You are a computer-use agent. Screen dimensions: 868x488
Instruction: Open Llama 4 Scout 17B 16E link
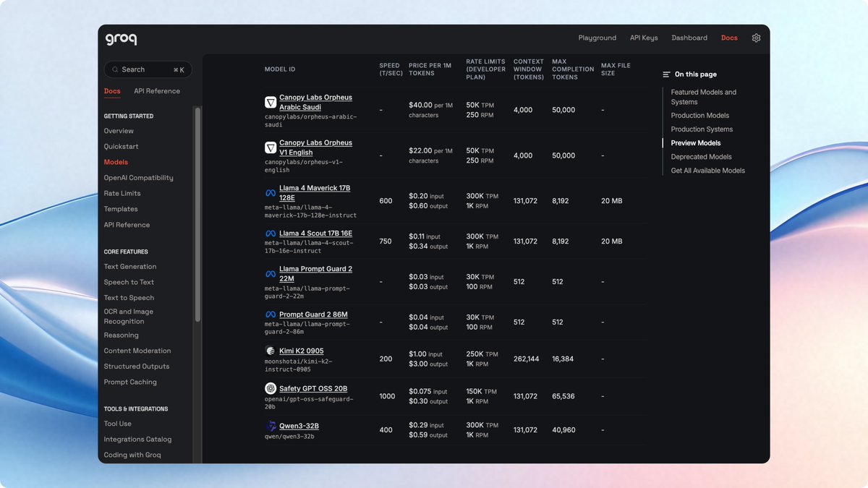[x=315, y=234]
